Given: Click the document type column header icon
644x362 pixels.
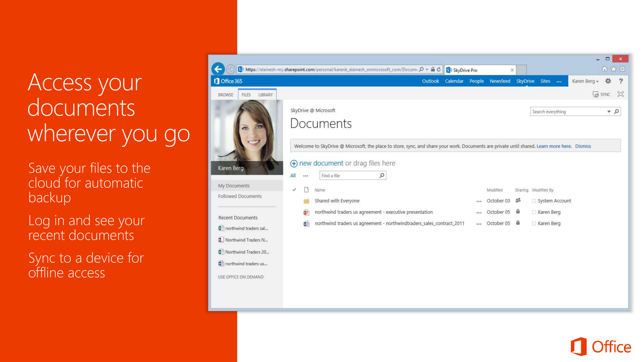Looking at the screenshot, I should point(306,190).
